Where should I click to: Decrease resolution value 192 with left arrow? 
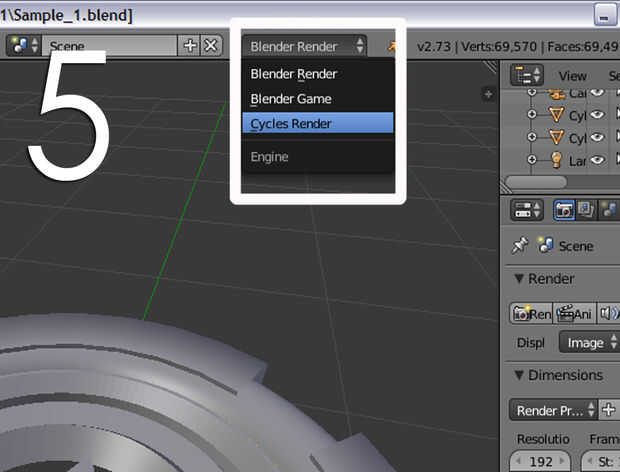point(519,461)
